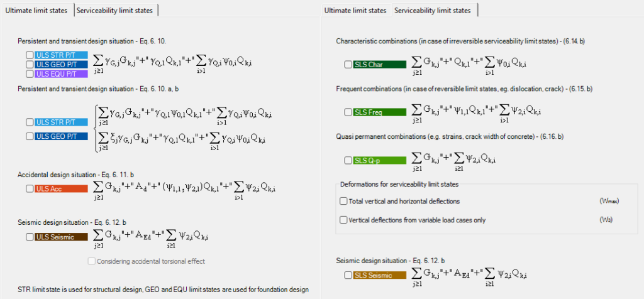Enable ULS STR P/T for Eq. 6.10 a, b
Viewport: 644px width, 299px height.
coord(29,122)
